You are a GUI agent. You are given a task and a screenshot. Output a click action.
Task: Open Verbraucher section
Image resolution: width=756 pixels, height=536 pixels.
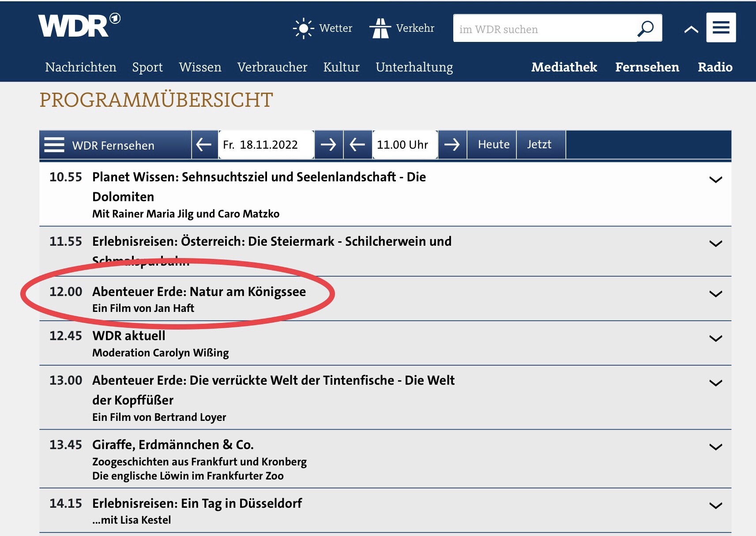point(272,67)
